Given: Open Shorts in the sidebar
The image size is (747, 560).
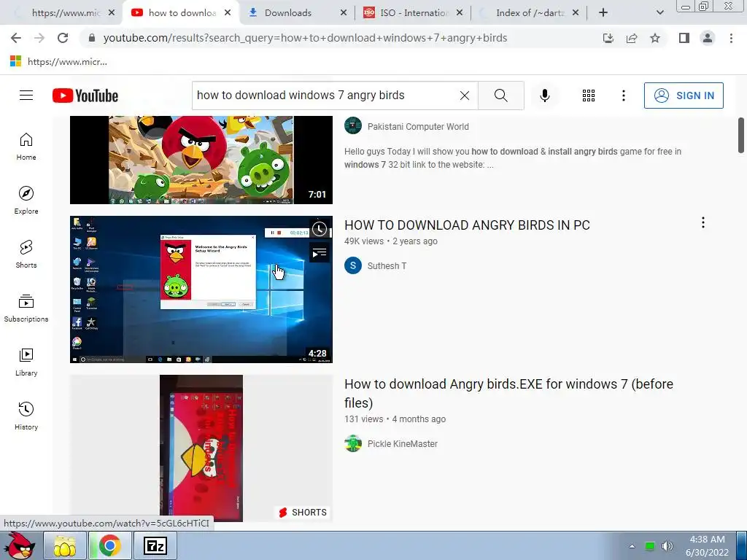Looking at the screenshot, I should pyautogui.click(x=26, y=254).
